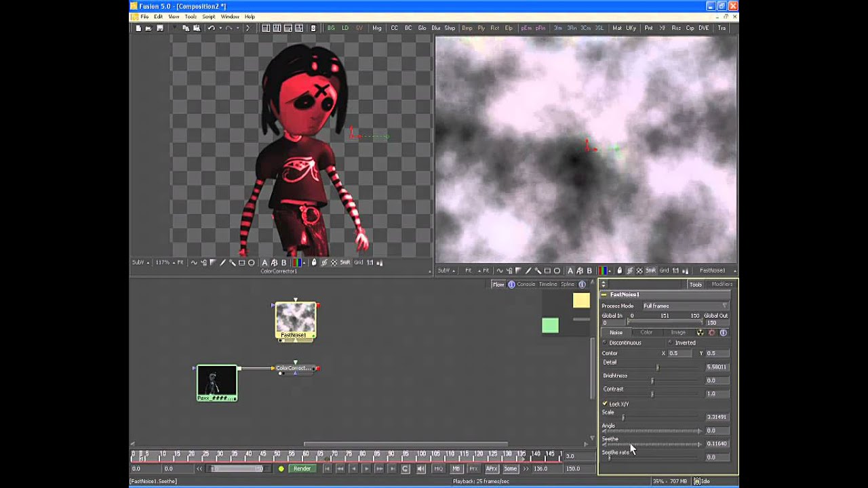Add a DVE tool from toolbar

(x=704, y=28)
